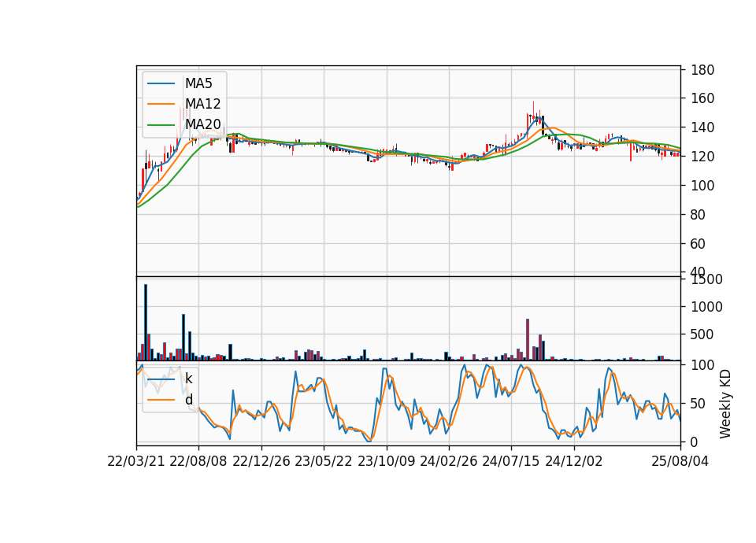
Task: Click the 120 price axis label
Action: click(702, 157)
